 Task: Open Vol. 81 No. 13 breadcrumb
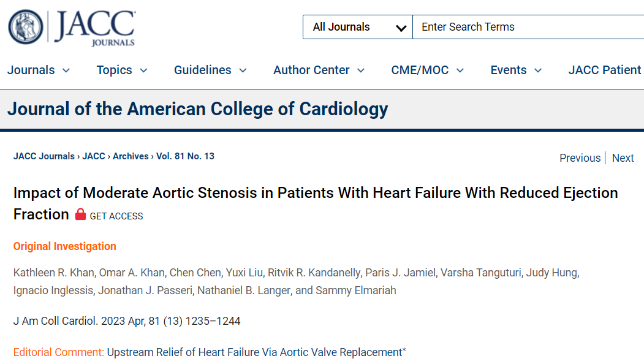click(x=185, y=156)
